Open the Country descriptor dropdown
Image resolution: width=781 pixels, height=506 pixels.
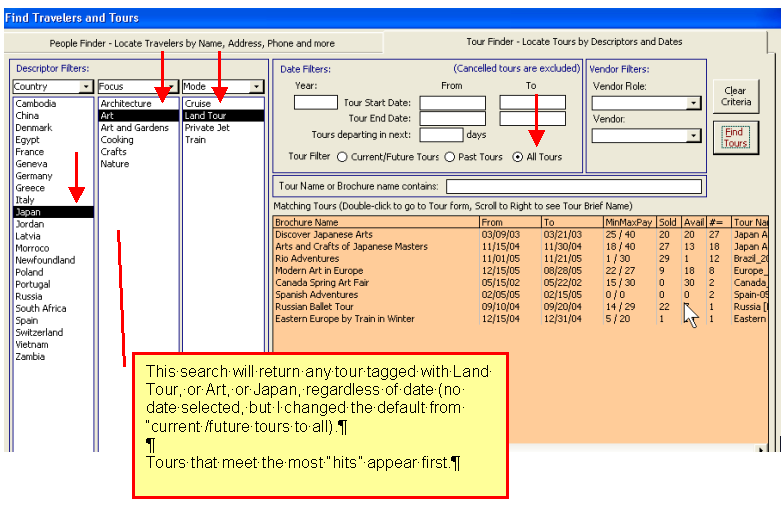click(88, 87)
